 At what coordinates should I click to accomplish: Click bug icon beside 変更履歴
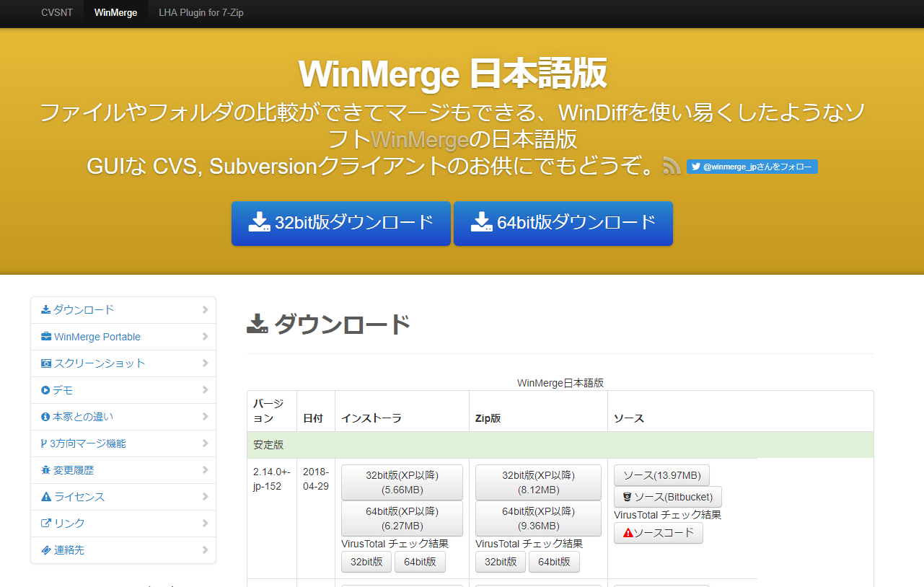click(x=46, y=470)
